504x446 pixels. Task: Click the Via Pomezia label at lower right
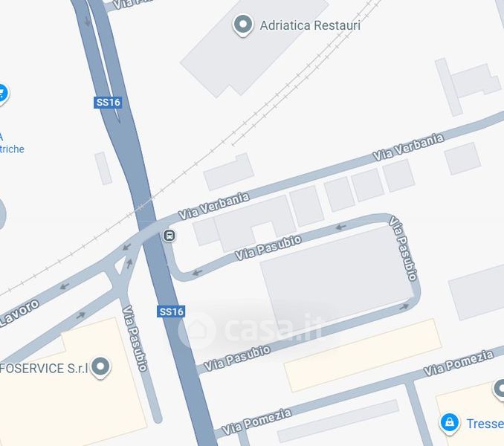459,363
